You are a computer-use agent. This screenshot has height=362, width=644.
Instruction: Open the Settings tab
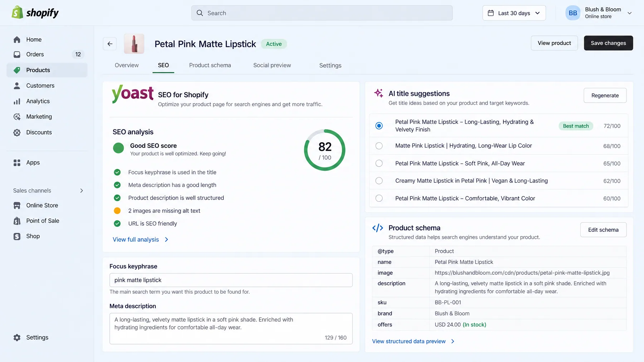click(x=330, y=65)
